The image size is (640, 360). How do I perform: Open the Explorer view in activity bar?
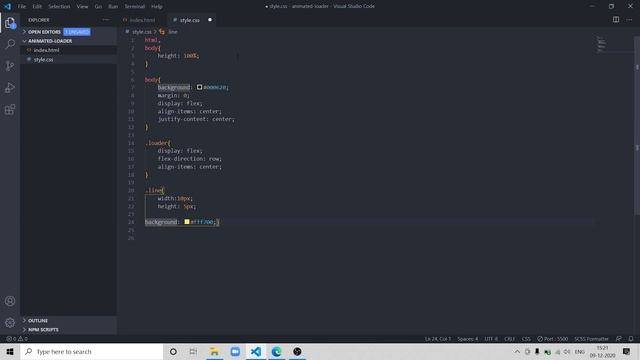point(10,23)
